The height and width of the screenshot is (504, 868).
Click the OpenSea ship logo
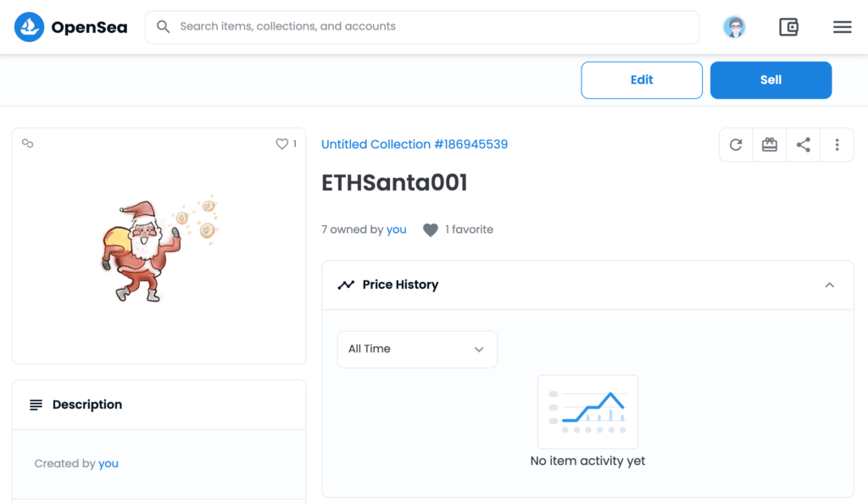pos(29,27)
